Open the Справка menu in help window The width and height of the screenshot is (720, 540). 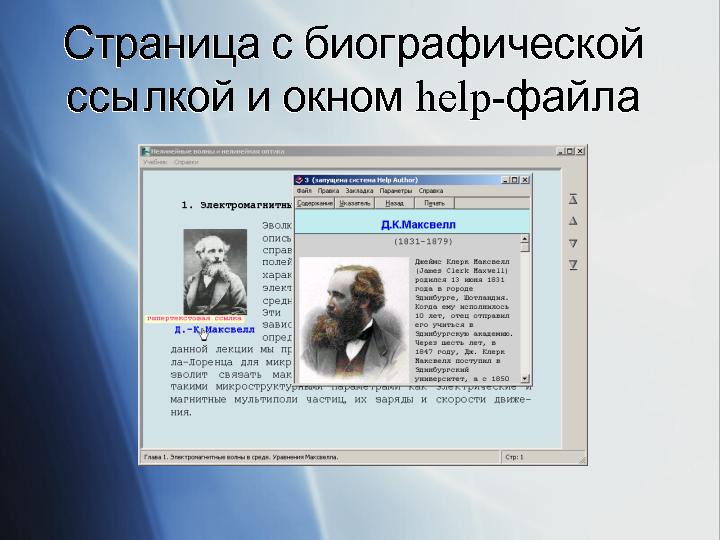[431, 191]
